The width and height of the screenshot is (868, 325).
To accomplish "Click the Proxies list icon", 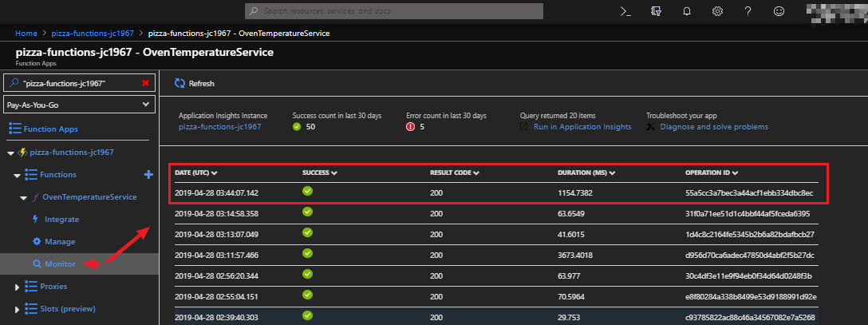I will [x=31, y=286].
